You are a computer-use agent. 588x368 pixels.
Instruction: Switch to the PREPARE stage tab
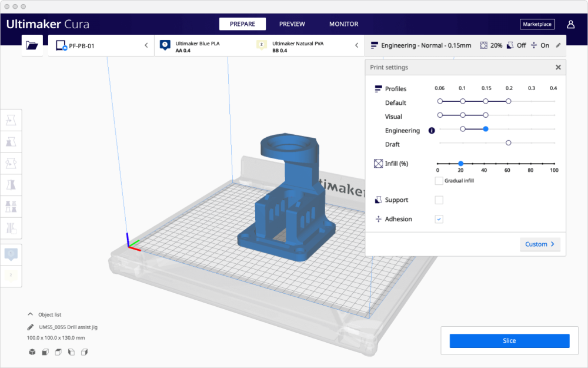[x=242, y=24]
